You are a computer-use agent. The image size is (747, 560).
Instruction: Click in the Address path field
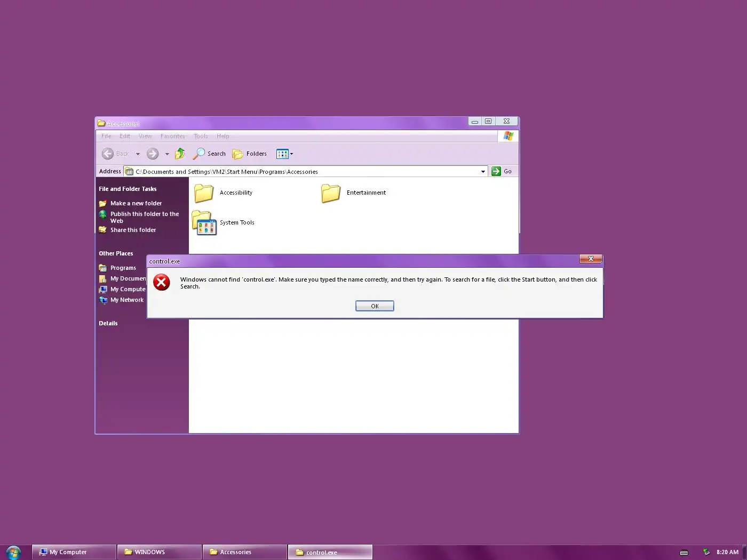[306, 171]
